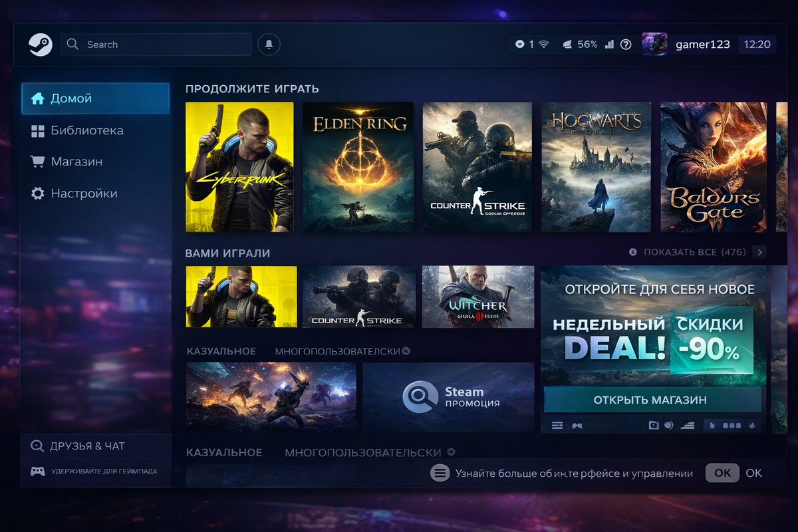Click the stacked bars icon in the promo panel footer

[687, 425]
